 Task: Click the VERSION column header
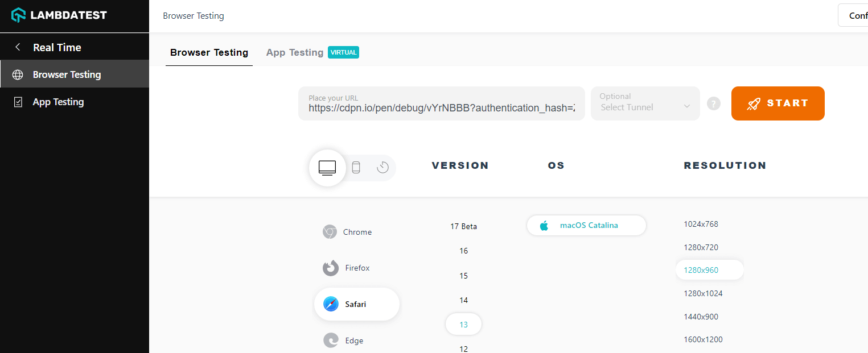pos(460,165)
